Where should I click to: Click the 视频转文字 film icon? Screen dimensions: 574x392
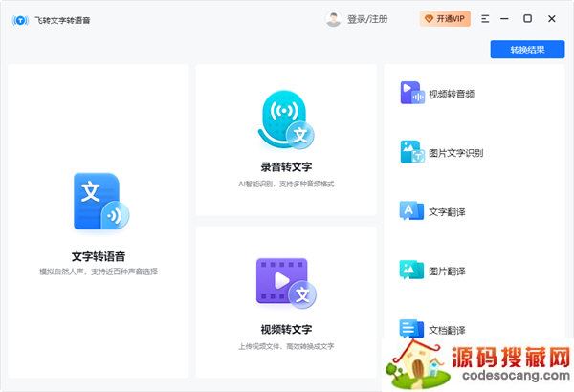pyautogui.click(x=286, y=283)
